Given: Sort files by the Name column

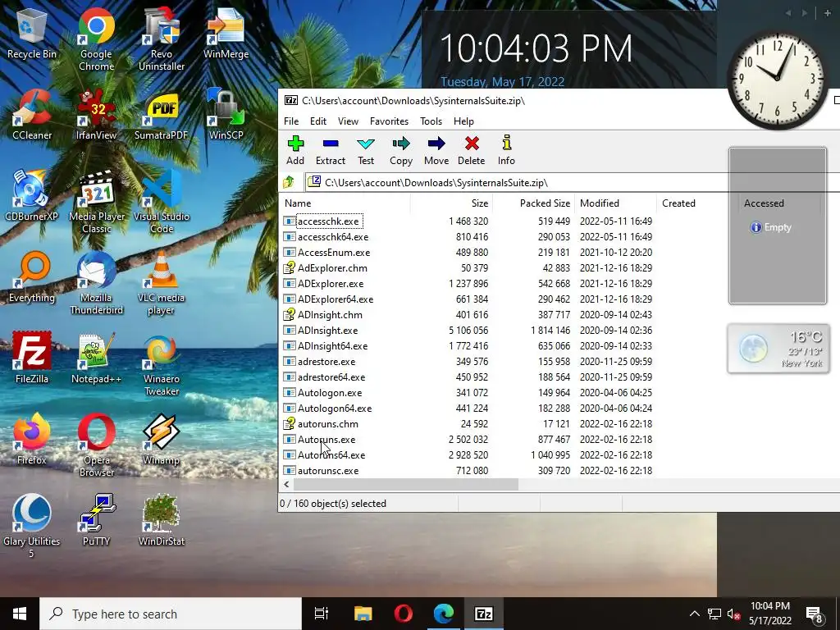Looking at the screenshot, I should pyautogui.click(x=345, y=203).
